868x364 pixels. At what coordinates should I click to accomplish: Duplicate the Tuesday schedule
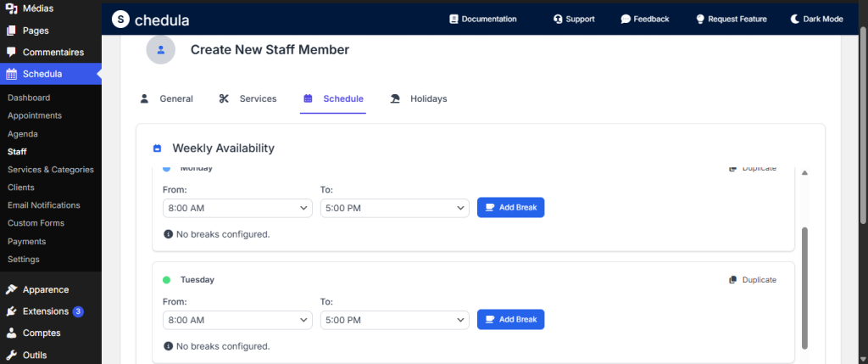tap(752, 280)
